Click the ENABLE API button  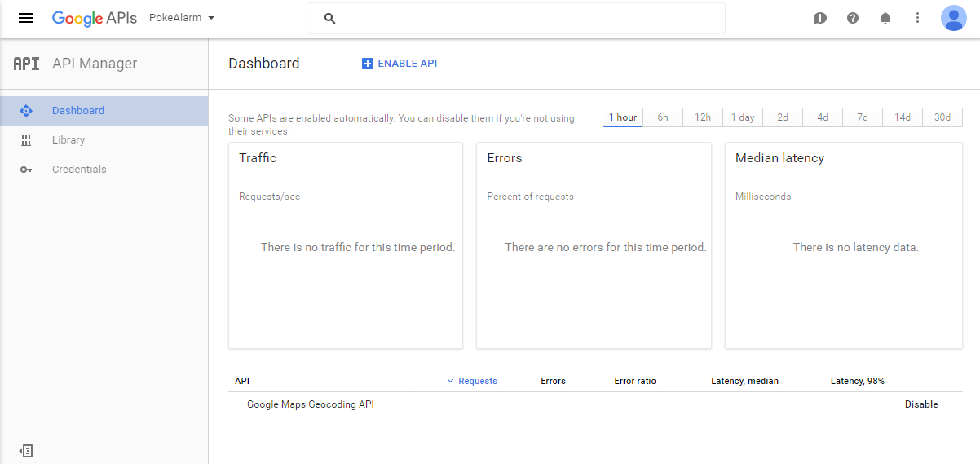click(400, 64)
